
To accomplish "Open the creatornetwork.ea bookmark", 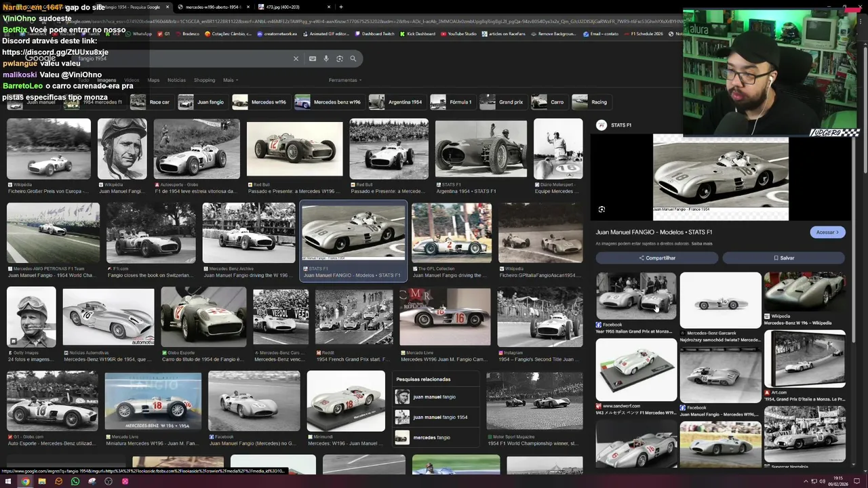I will pos(277,34).
